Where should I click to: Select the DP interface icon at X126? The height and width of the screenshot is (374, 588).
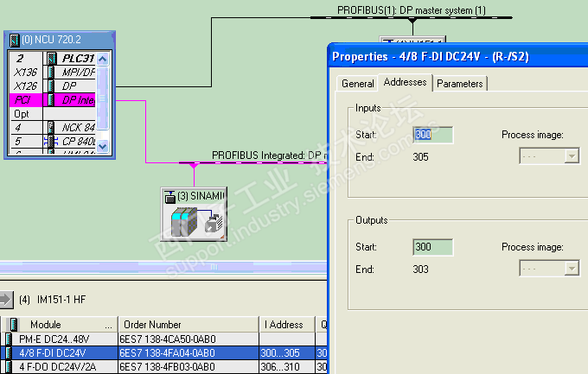(51, 86)
